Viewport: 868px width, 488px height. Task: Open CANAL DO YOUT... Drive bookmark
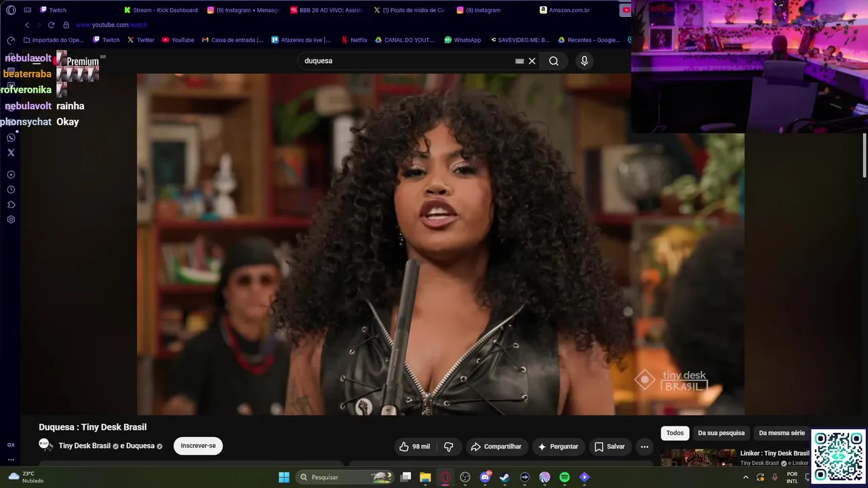click(x=405, y=40)
